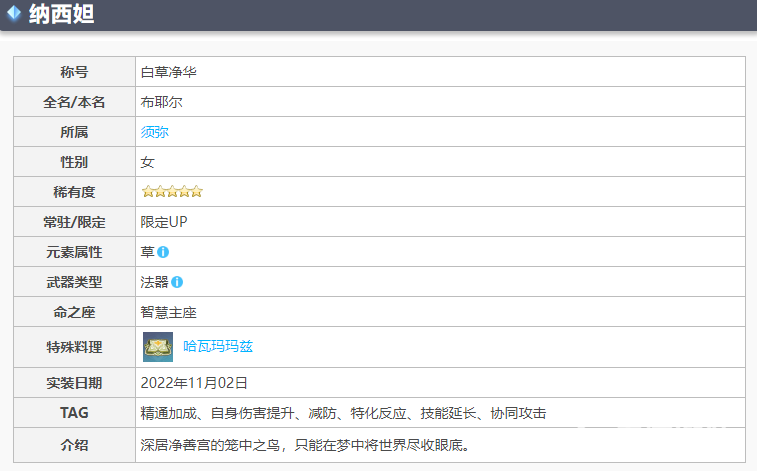This screenshot has width=757, height=471.
Task: Click the 介绍 row label
Action: (x=74, y=445)
